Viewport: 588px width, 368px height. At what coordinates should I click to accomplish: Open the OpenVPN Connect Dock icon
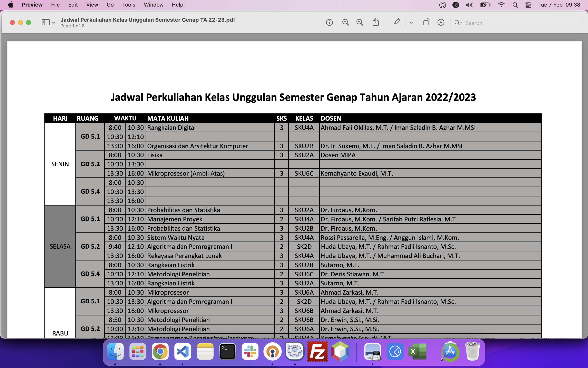[272, 351]
